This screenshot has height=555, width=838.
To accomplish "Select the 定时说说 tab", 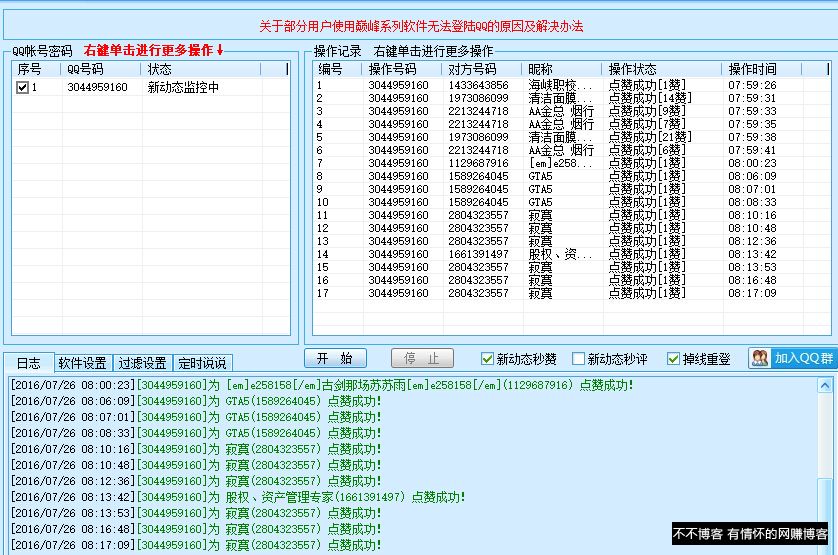I will point(201,363).
